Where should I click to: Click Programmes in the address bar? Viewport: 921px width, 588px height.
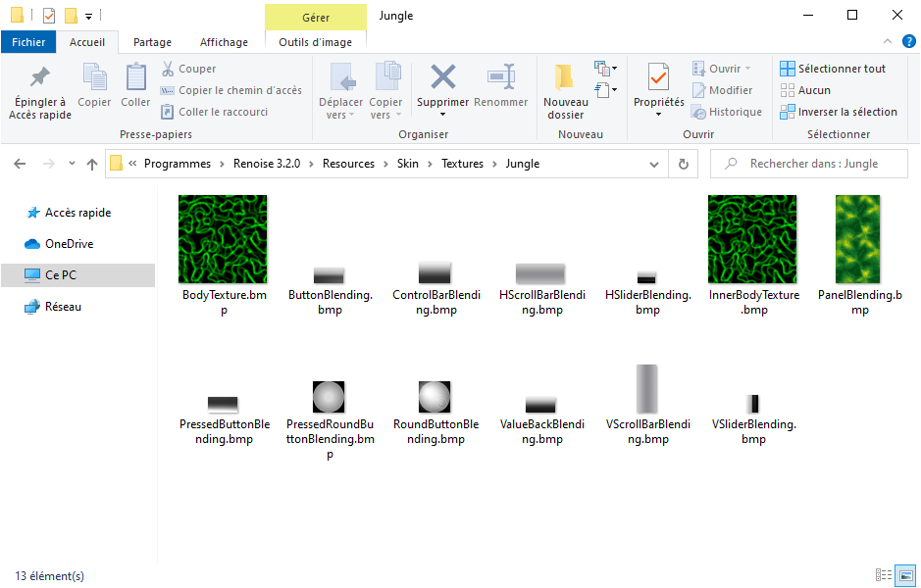click(178, 164)
